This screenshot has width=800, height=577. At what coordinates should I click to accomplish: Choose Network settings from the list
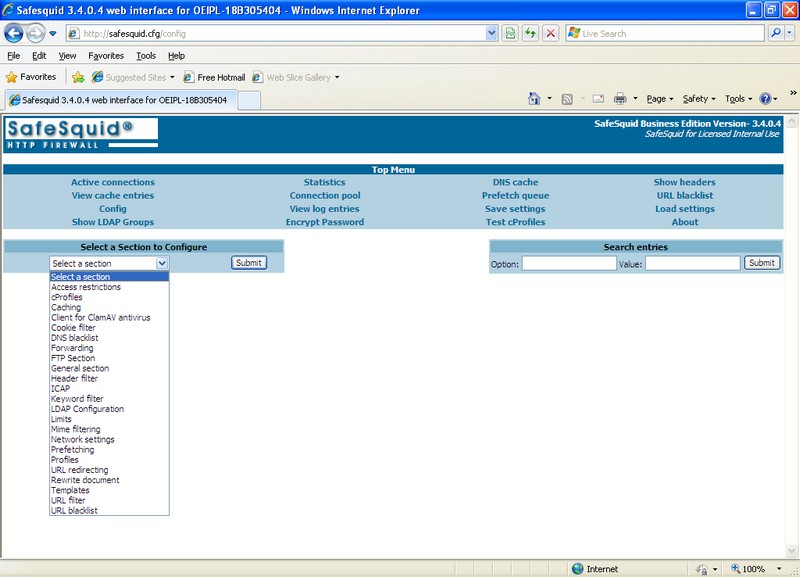(109, 439)
